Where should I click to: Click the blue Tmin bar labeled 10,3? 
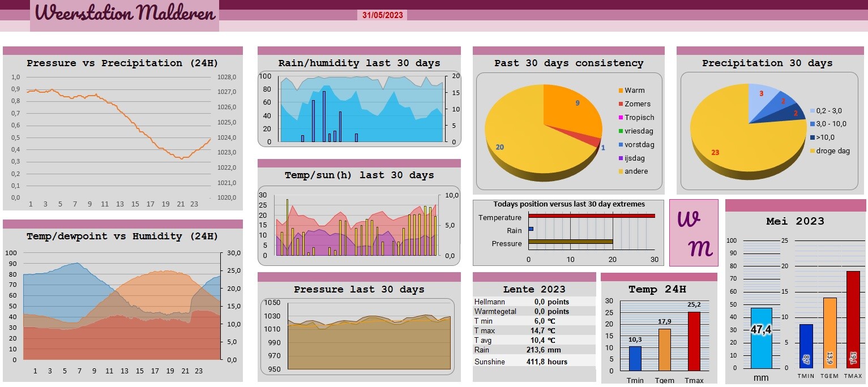click(635, 358)
